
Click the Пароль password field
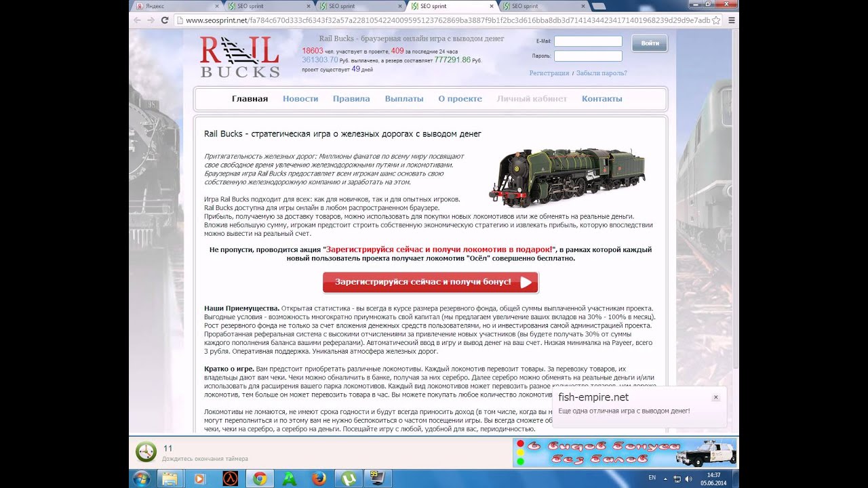(588, 56)
